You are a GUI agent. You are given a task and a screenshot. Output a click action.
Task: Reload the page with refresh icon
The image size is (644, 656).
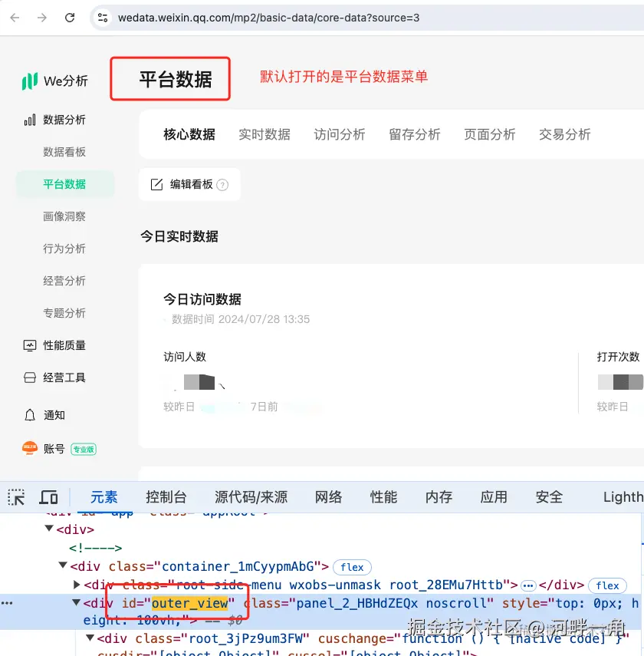tap(70, 18)
